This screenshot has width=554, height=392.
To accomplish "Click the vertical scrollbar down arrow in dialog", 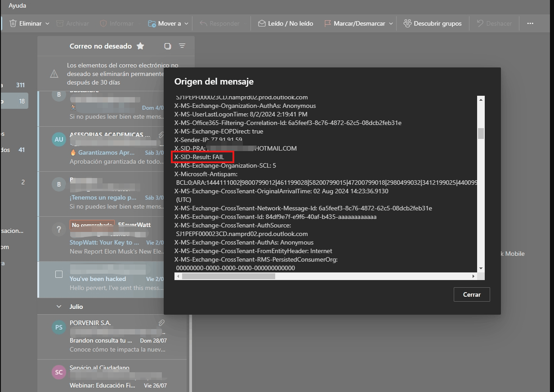I will (481, 268).
